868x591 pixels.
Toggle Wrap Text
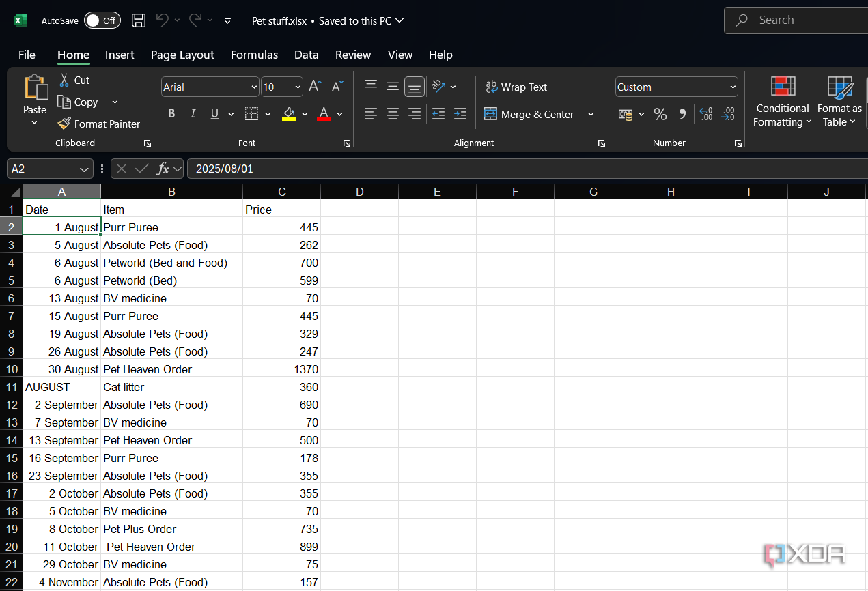pyautogui.click(x=516, y=87)
